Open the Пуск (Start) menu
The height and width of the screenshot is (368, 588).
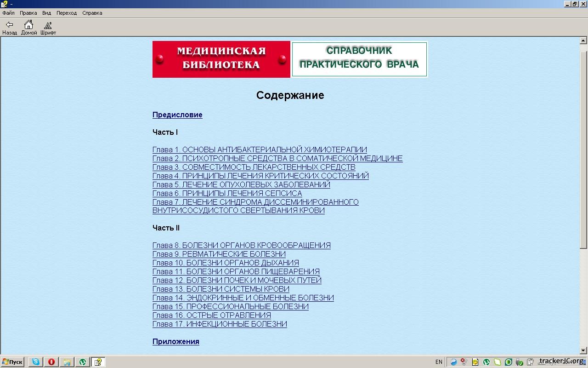click(x=12, y=362)
